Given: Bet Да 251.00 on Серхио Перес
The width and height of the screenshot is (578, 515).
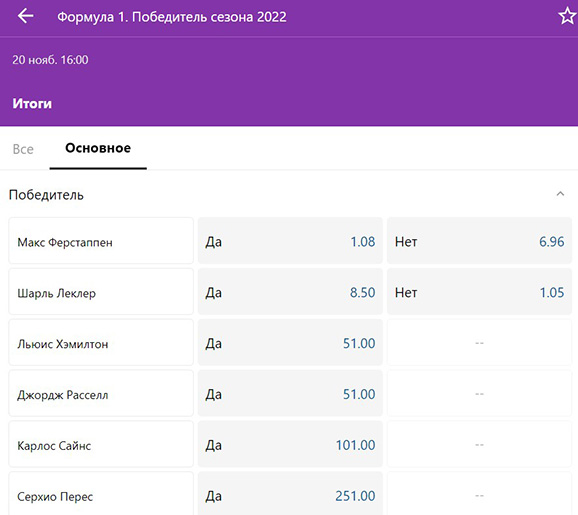Looking at the screenshot, I should (290, 494).
